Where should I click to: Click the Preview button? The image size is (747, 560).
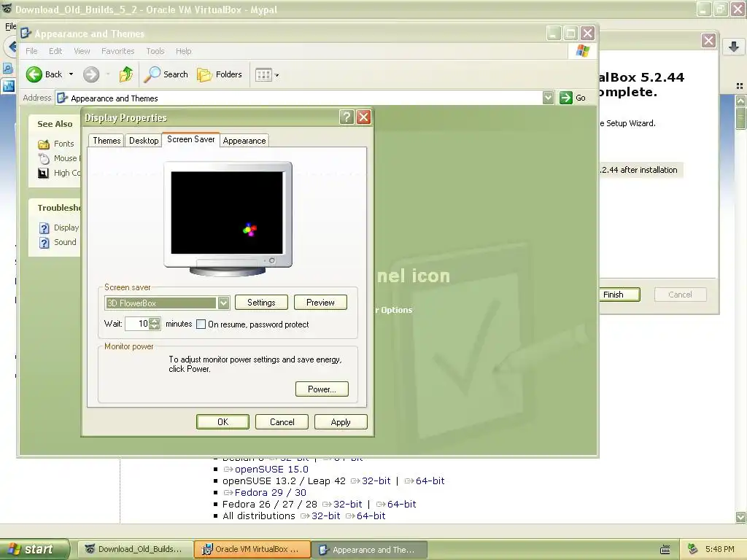[x=320, y=303]
